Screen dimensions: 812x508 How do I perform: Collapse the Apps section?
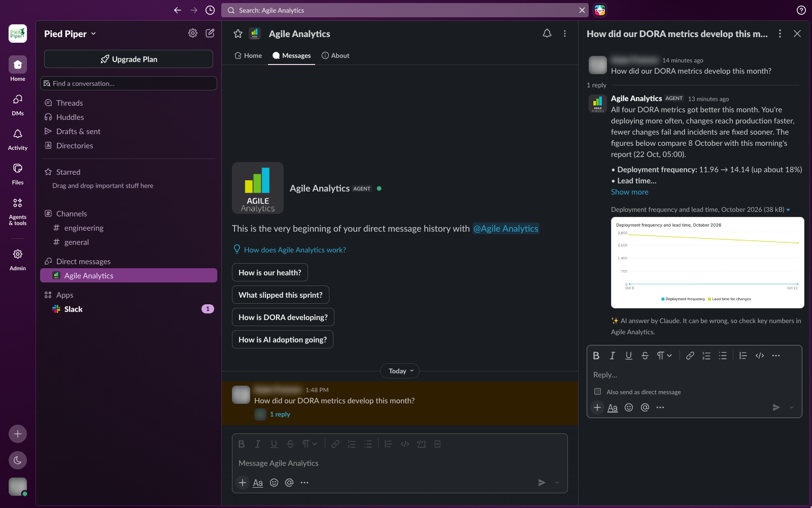click(64, 295)
